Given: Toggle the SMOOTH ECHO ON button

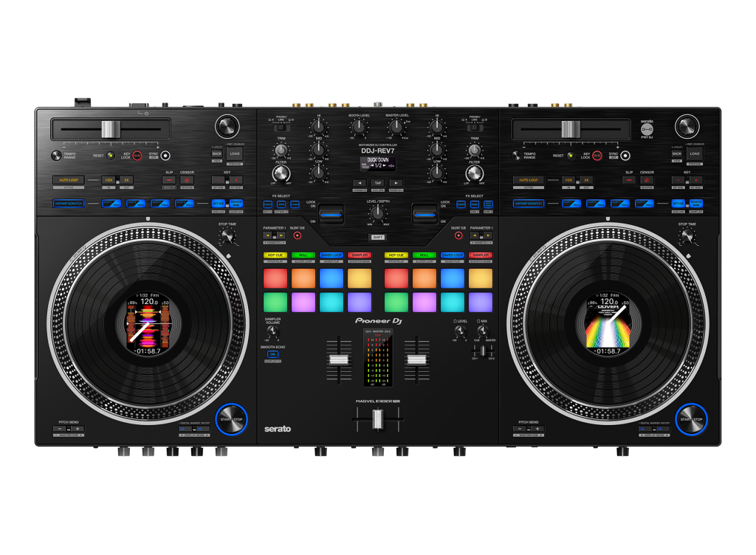Looking at the screenshot, I should [x=272, y=354].
